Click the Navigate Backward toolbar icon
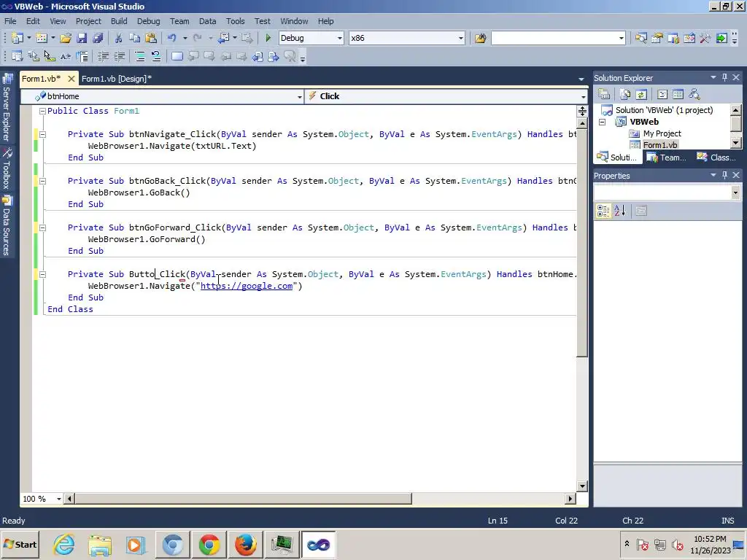The image size is (747, 560). 223,38
